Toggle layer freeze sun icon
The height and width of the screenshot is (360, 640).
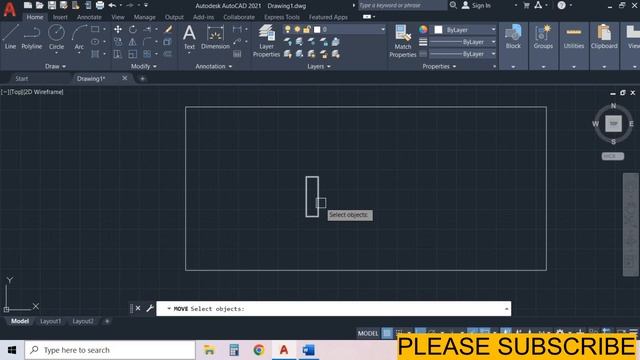(297, 29)
